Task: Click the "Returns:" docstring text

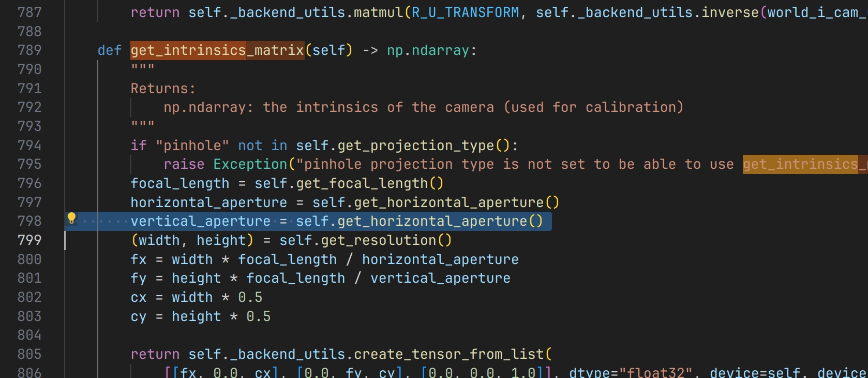Action: pos(163,89)
